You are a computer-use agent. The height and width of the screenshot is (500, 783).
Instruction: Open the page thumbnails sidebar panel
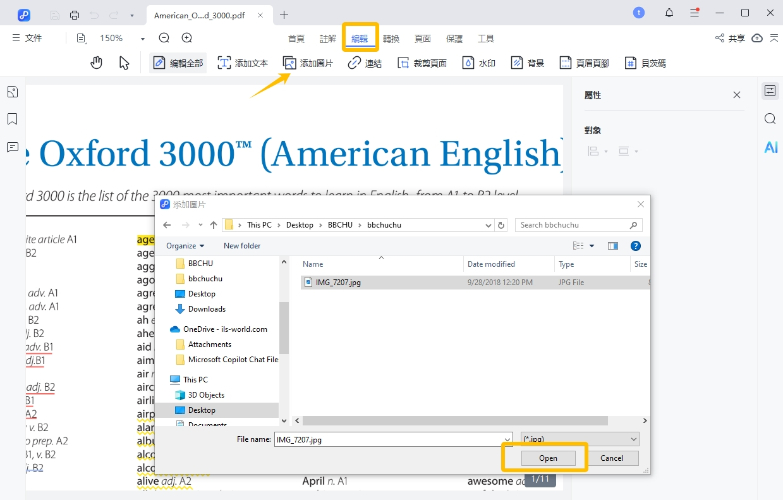[x=12, y=92]
